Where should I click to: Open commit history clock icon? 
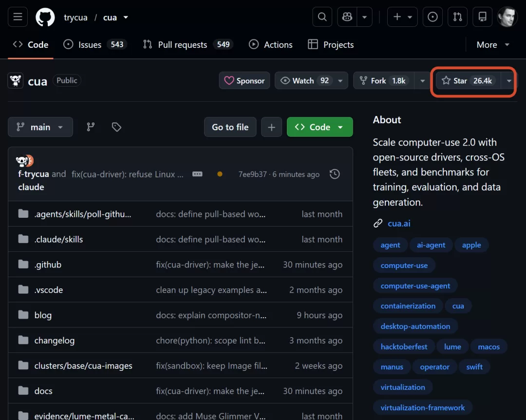pos(335,174)
